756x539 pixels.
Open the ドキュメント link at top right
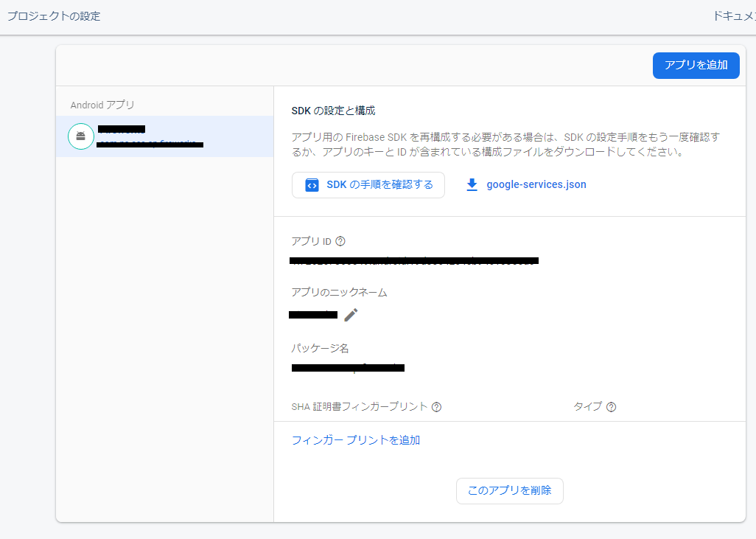coord(734,16)
